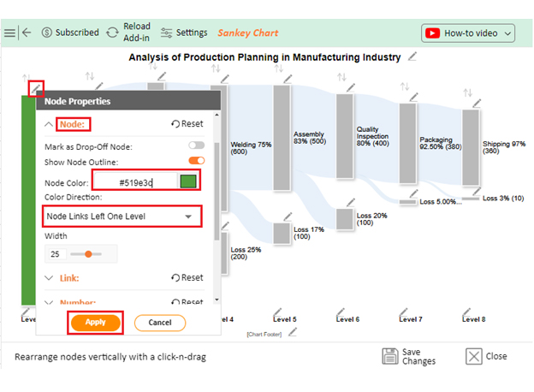Click edit pencil above Assembly node
Screen dimensions: 534x392
[288, 79]
